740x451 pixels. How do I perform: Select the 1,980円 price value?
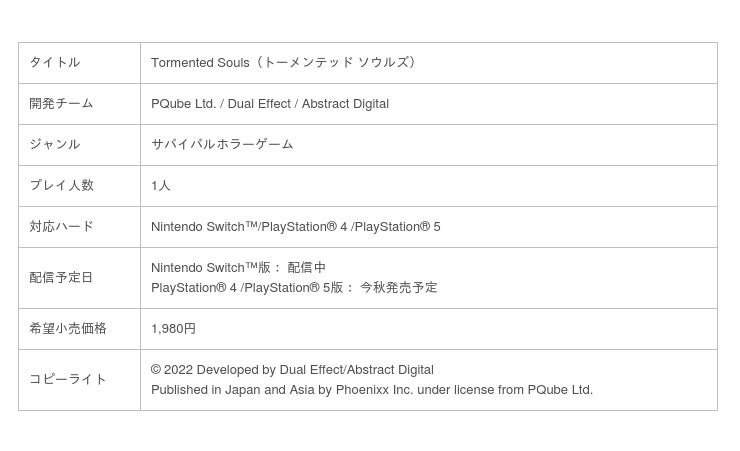tap(173, 328)
